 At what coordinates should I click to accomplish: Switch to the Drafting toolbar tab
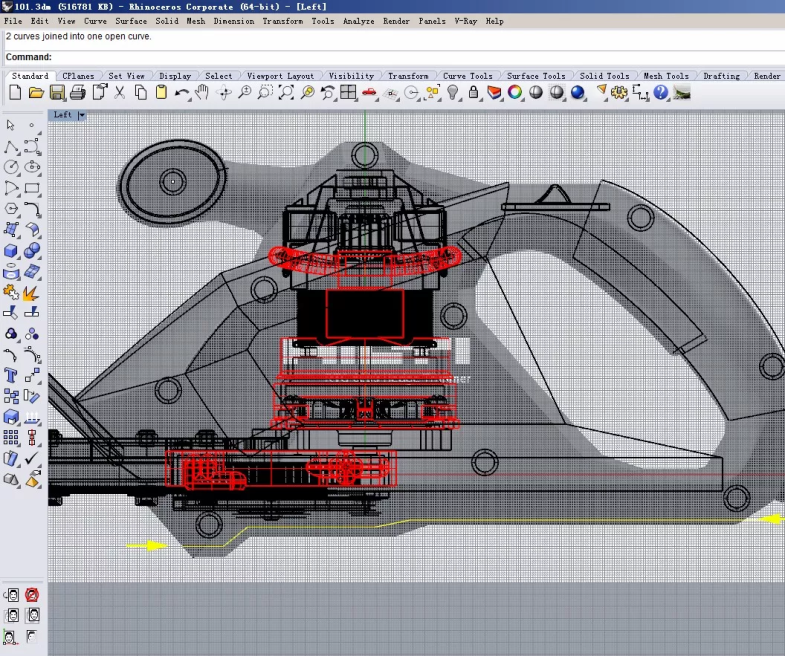coord(721,76)
